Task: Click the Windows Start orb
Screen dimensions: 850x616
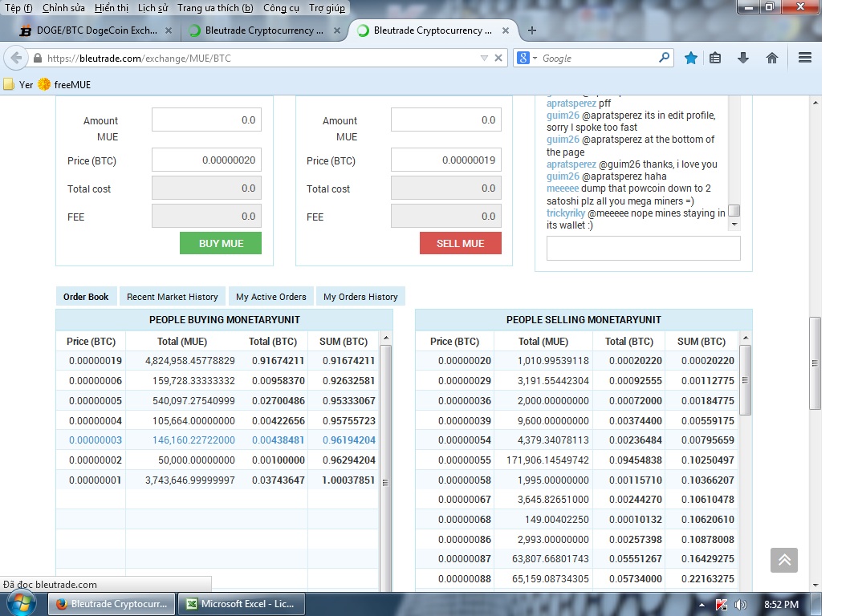Action: pyautogui.click(x=22, y=603)
